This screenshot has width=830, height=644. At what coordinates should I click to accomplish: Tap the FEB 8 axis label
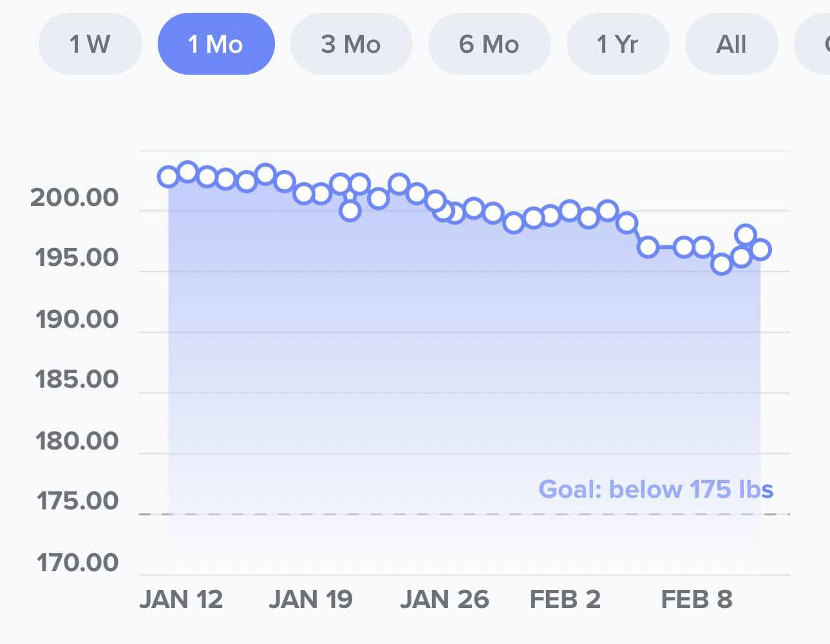point(697,600)
